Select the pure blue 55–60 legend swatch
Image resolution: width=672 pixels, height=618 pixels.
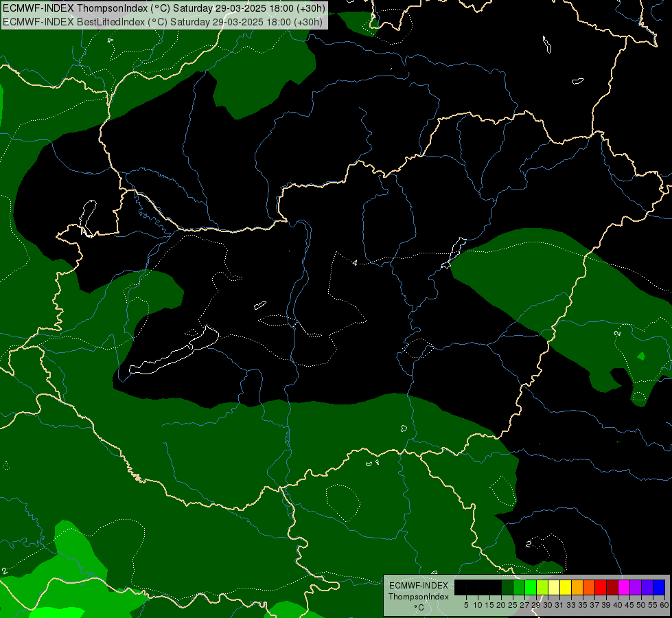[659, 587]
